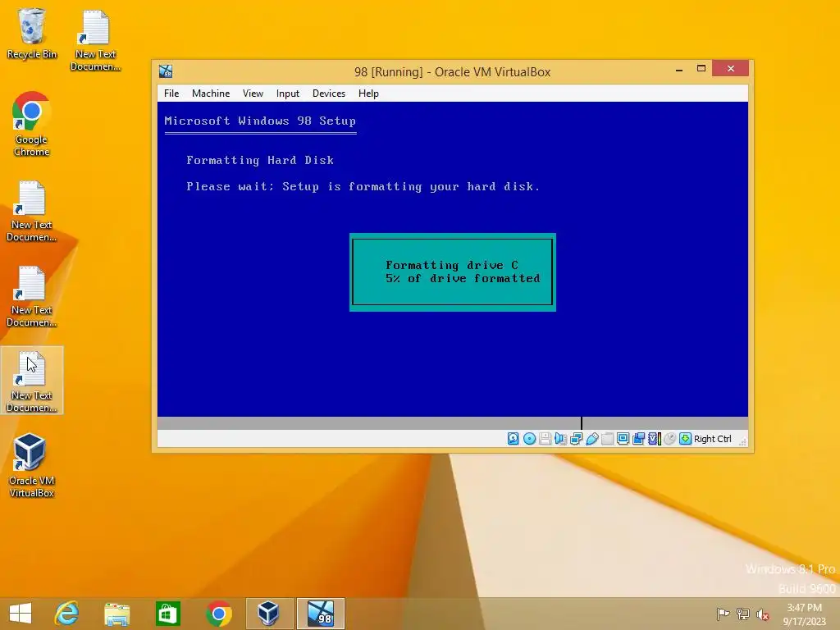Open the Help menu
The width and height of the screenshot is (840, 630).
(368, 94)
